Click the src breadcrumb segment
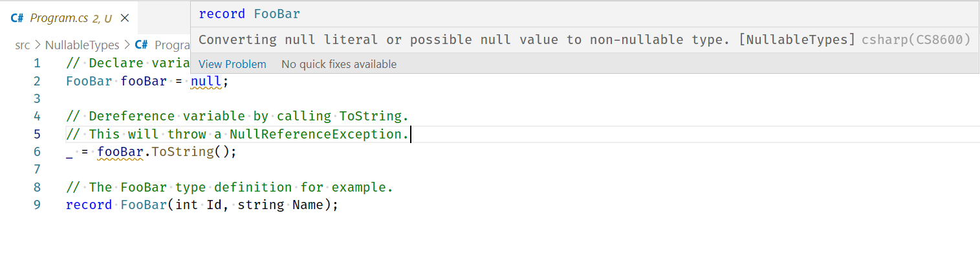The height and width of the screenshot is (257, 980). 22,45
